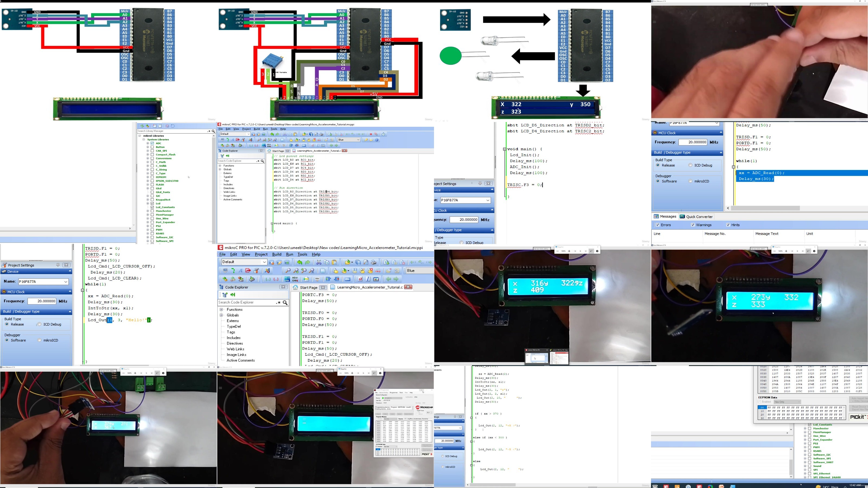Image resolution: width=868 pixels, height=488 pixels.
Task: Click green left arrow in enlarged mikroC toolbar
Action: (x=388, y=279)
